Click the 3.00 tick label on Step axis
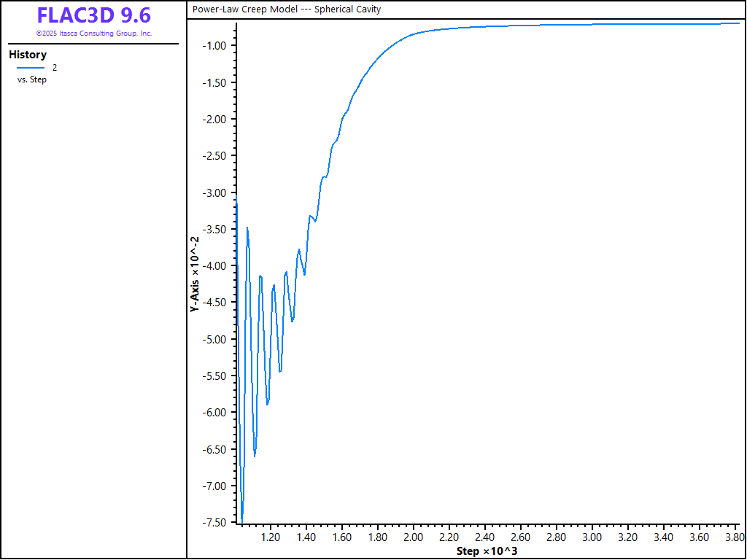The image size is (747, 560). [592, 537]
